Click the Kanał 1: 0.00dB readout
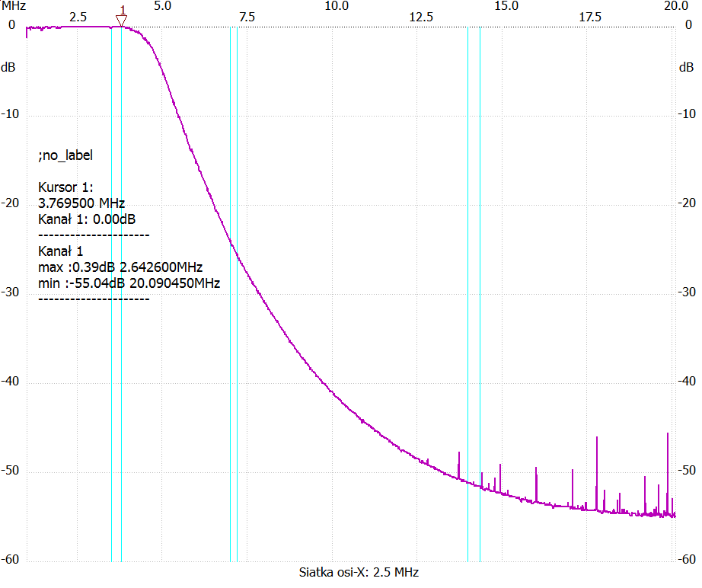The width and height of the screenshot is (702, 588). (87, 219)
